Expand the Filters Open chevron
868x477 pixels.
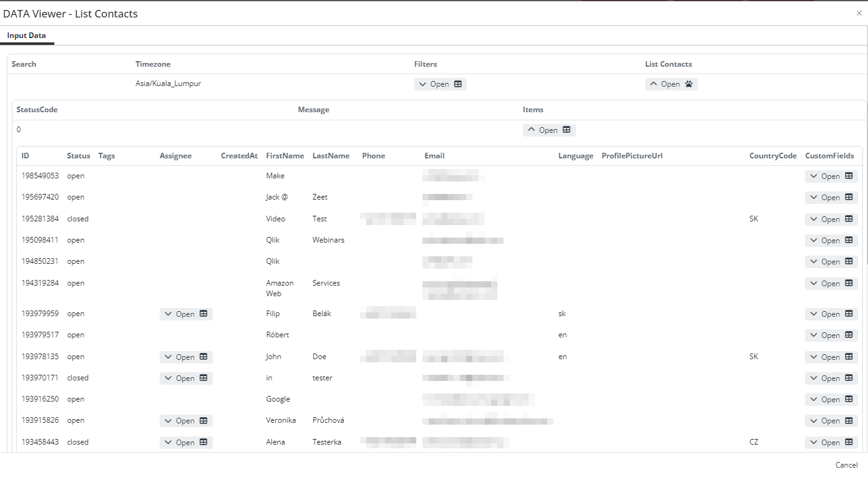pos(423,84)
